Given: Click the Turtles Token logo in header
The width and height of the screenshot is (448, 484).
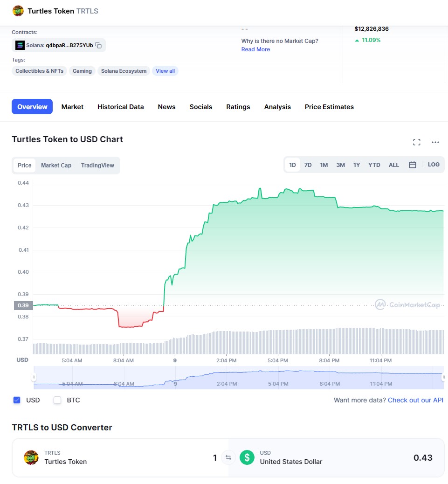Looking at the screenshot, I should tap(18, 11).
